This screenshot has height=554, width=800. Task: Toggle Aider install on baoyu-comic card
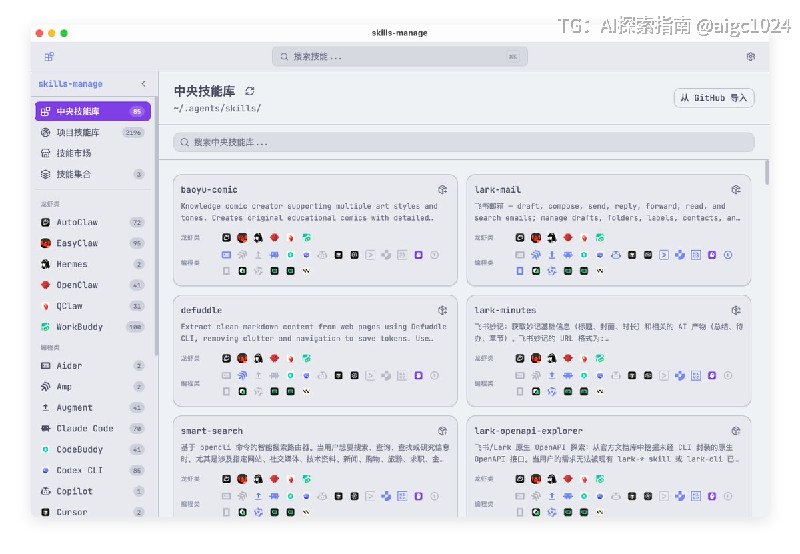tap(227, 255)
